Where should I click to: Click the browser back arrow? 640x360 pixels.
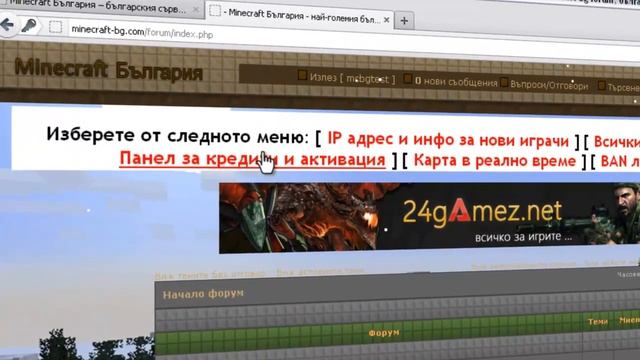(6, 24)
